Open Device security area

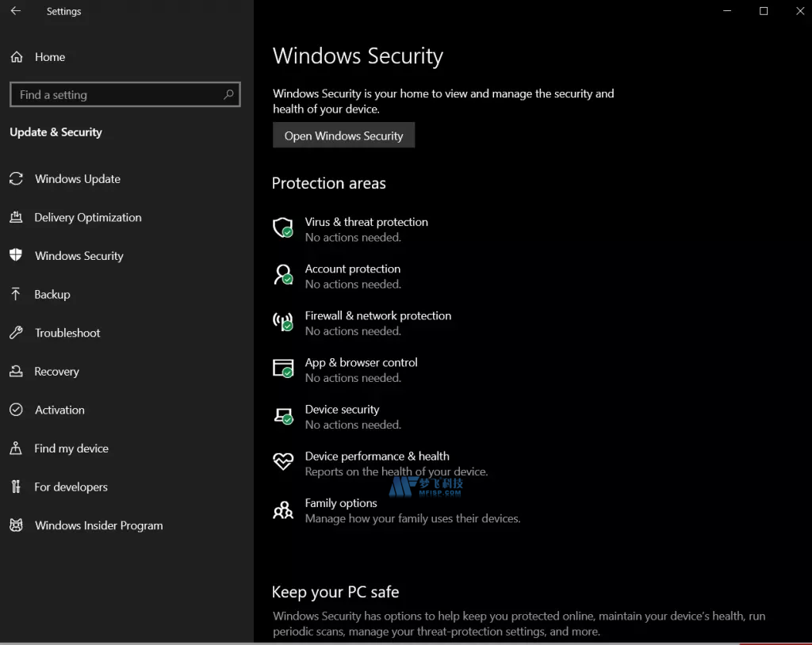(x=343, y=410)
